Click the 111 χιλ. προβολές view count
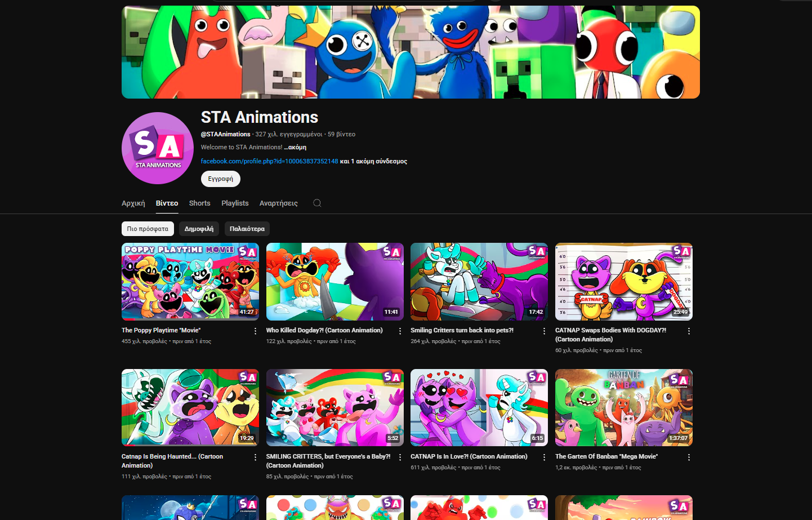The image size is (812, 520). click(144, 477)
